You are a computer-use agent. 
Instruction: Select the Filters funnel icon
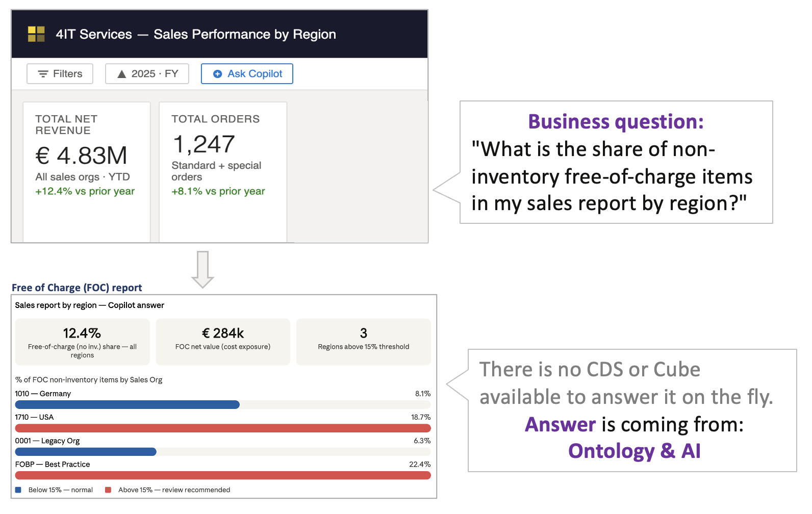(42, 73)
